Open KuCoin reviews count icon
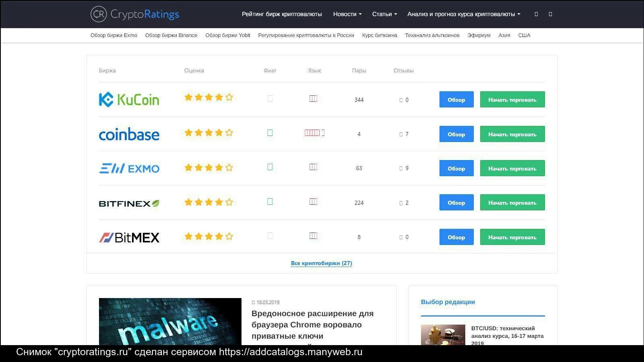 click(401, 100)
